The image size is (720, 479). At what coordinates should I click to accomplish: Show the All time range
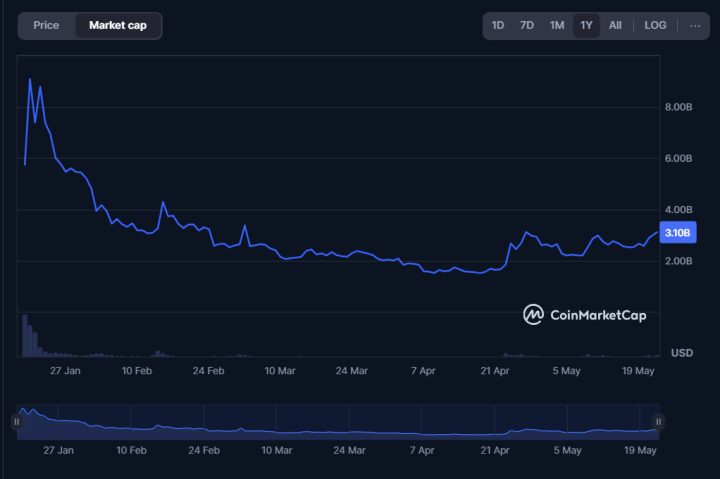pos(615,25)
